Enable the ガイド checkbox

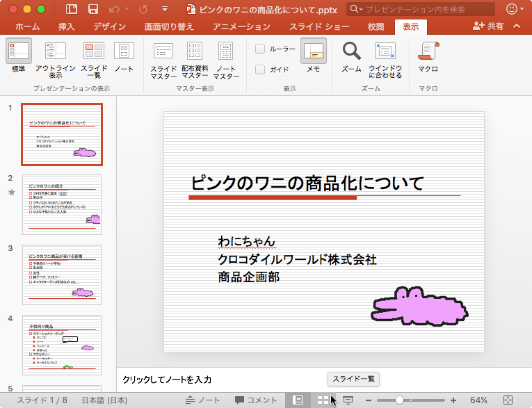click(260, 70)
